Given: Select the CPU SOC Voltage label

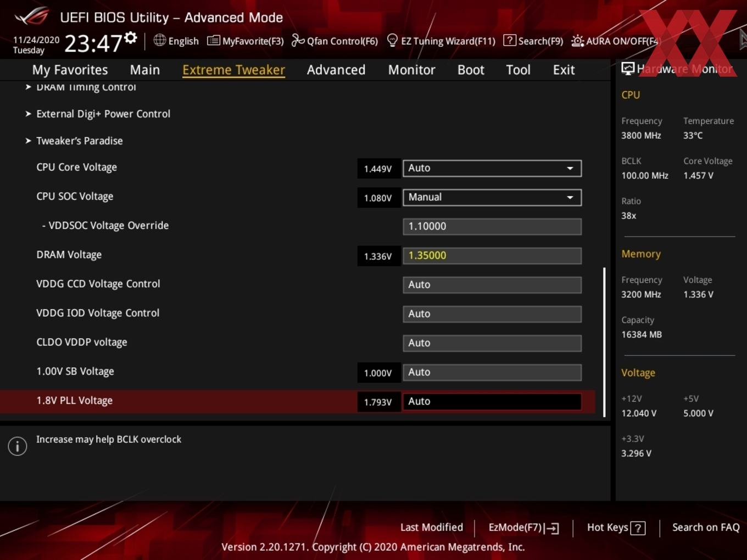Looking at the screenshot, I should coord(75,196).
